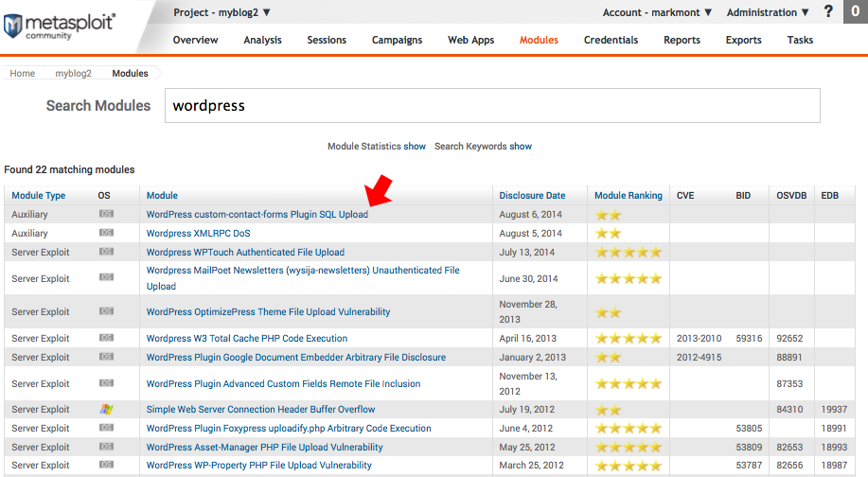Go to Home breadcrumb
This screenshot has width=868, height=477.
(22, 74)
